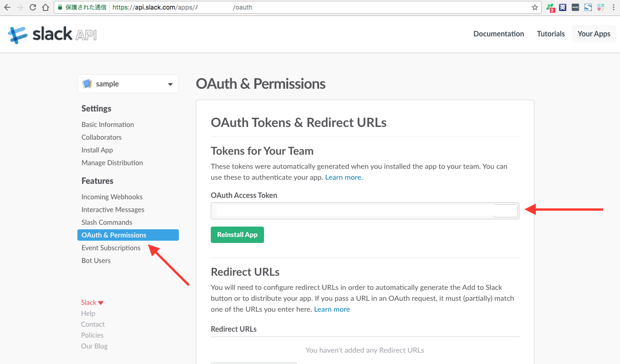Select Documentation in the top navigation
The width and height of the screenshot is (620, 364).
tap(498, 34)
